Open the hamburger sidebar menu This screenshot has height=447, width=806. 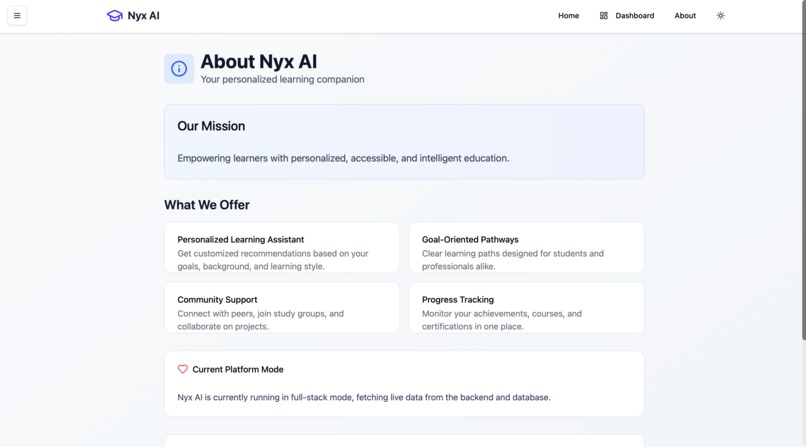click(x=17, y=15)
